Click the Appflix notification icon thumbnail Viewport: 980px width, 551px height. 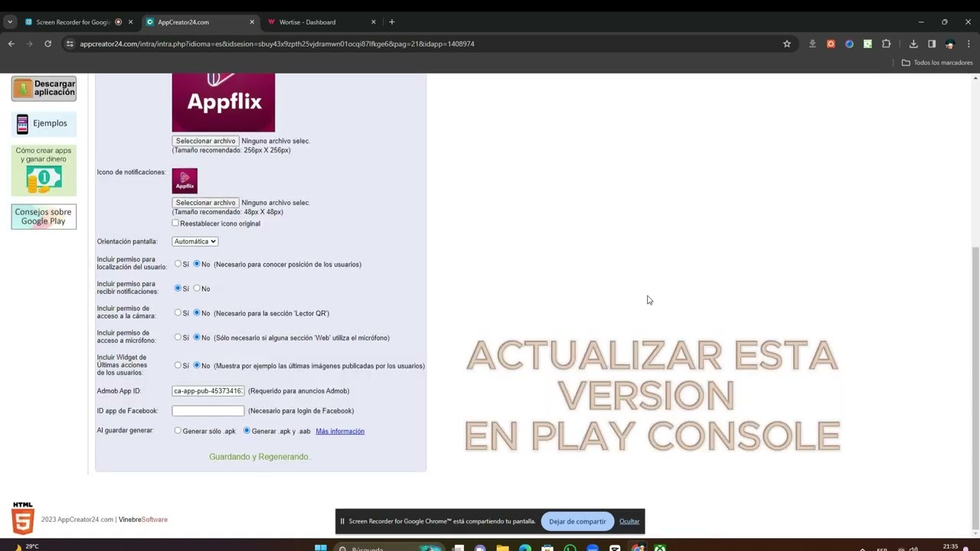tap(185, 181)
